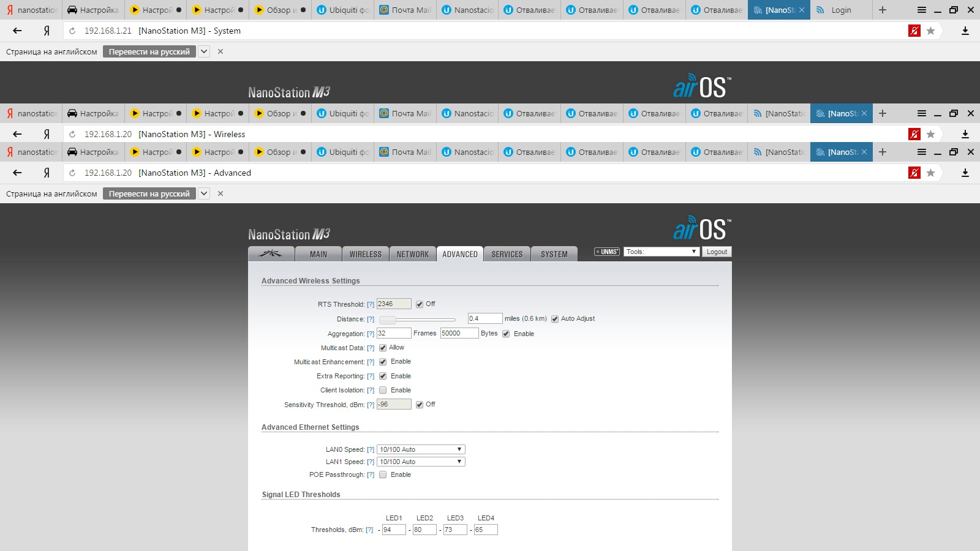Viewport: 980px width, 551px height.
Task: Close the translate bar in the System window
Action: [x=221, y=51]
